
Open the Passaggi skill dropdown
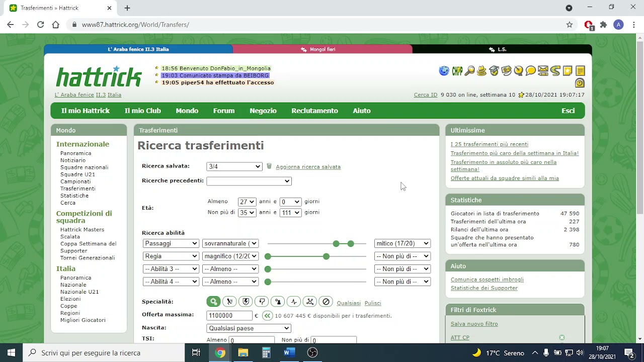tap(171, 243)
